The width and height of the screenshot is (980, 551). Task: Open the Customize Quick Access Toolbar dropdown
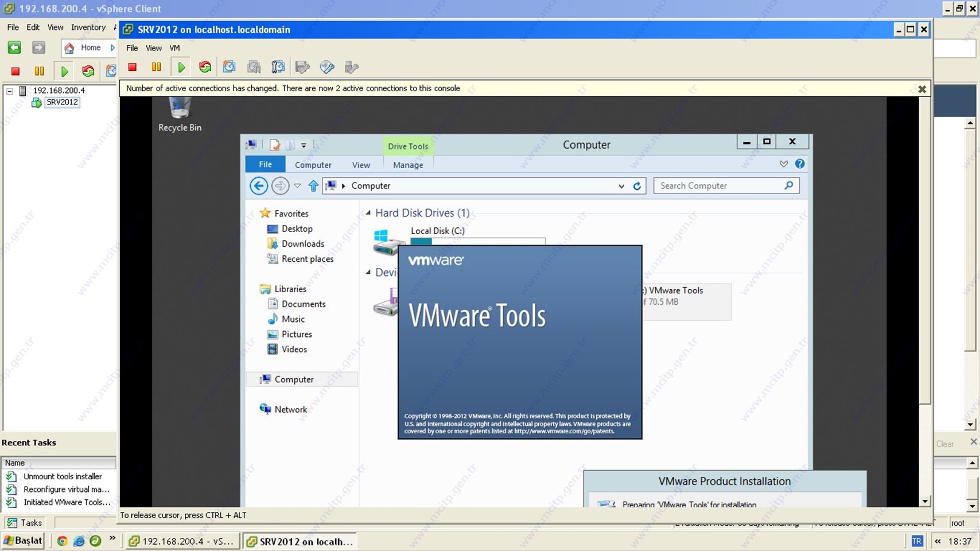tap(304, 145)
